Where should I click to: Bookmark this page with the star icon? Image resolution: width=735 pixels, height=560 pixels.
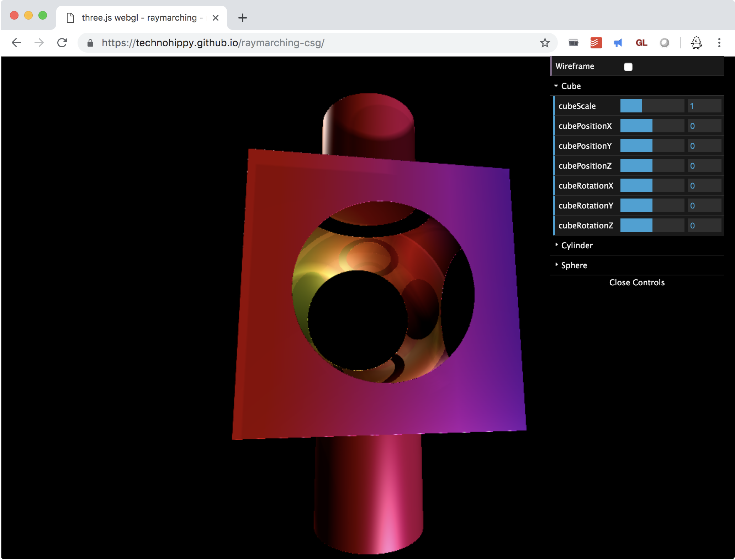point(545,43)
